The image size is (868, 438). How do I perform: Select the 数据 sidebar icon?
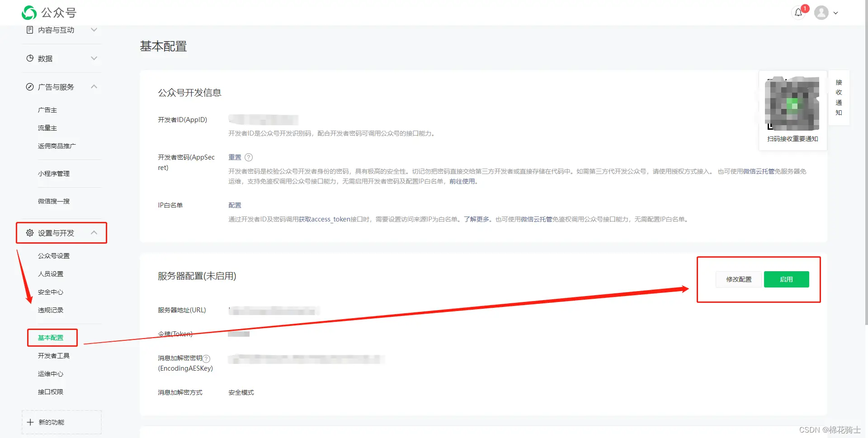pos(29,58)
